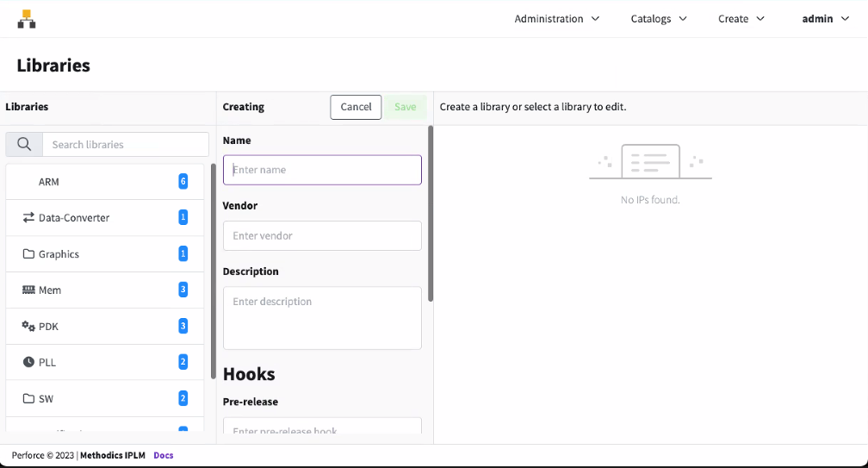The height and width of the screenshot is (468, 868).
Task: Click into the Vendor field
Action: coord(322,235)
